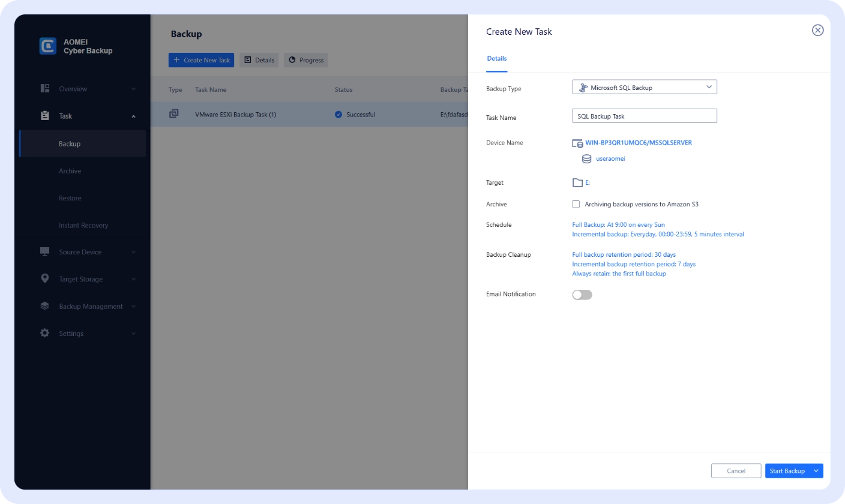Click Incremental backup retention period: 7 days
This screenshot has width=845, height=504.
pyautogui.click(x=634, y=264)
